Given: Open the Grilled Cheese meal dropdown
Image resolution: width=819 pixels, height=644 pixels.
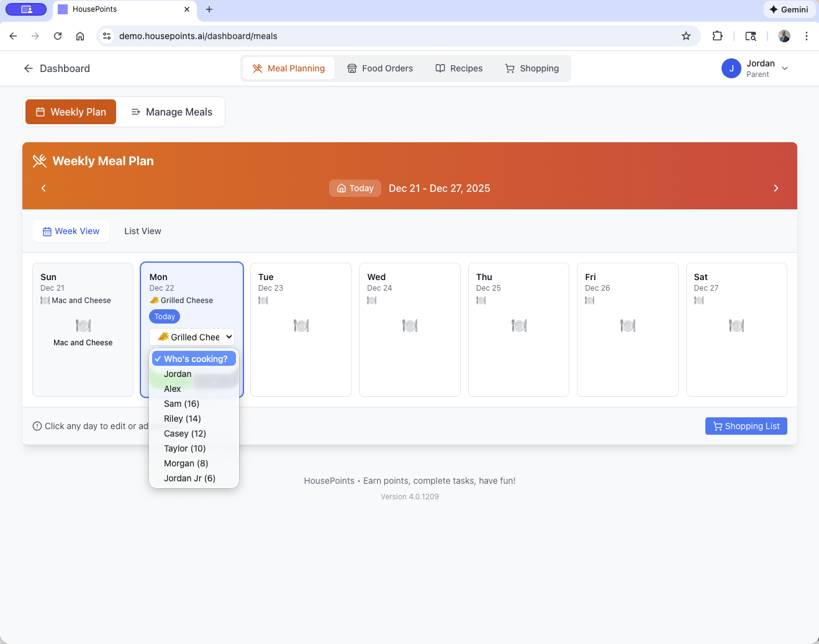Looking at the screenshot, I should 192,337.
